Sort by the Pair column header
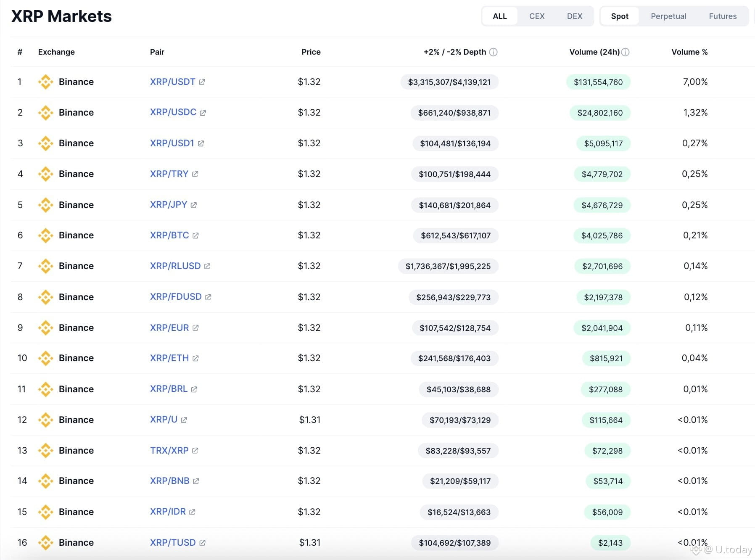This screenshot has width=755, height=560. pos(157,52)
